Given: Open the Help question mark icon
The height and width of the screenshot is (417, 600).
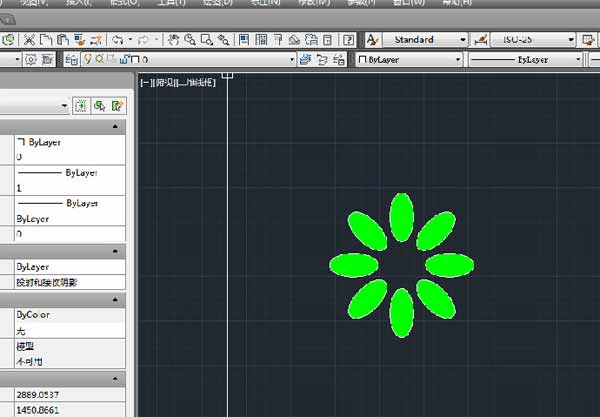Looking at the screenshot, I should tap(347, 40).
